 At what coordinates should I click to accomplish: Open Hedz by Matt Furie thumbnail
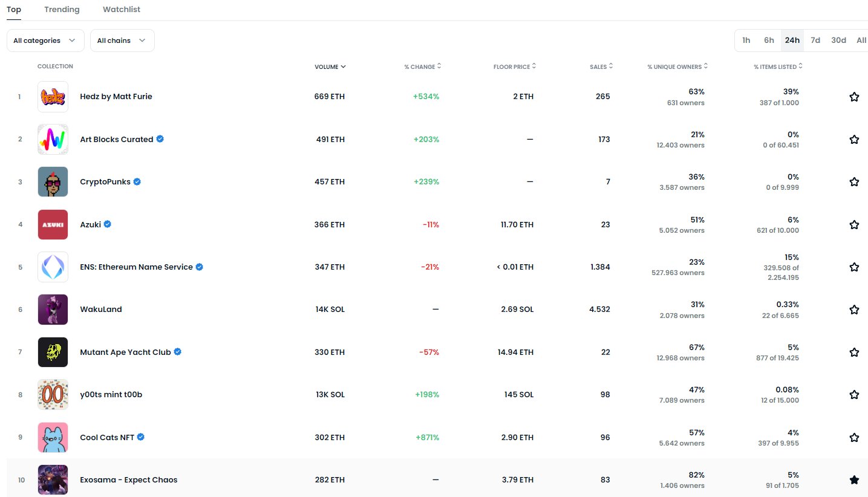click(53, 97)
